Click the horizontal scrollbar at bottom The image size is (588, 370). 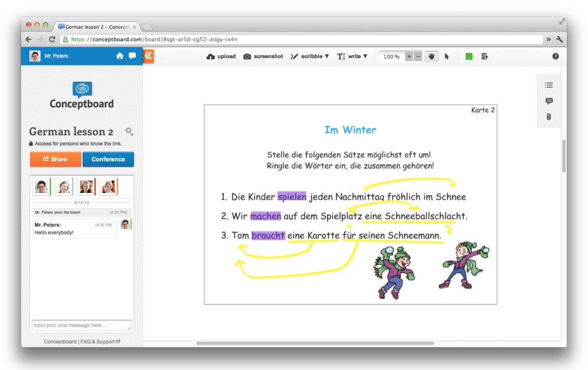point(315,343)
